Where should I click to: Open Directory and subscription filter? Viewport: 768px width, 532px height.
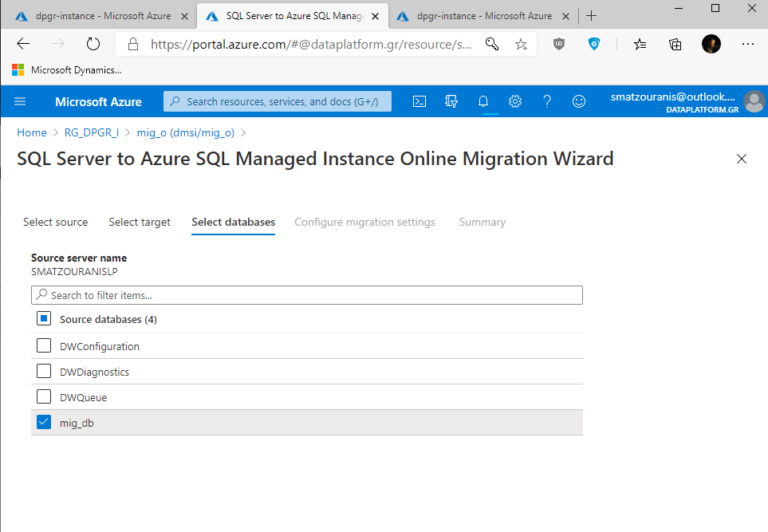coord(451,101)
